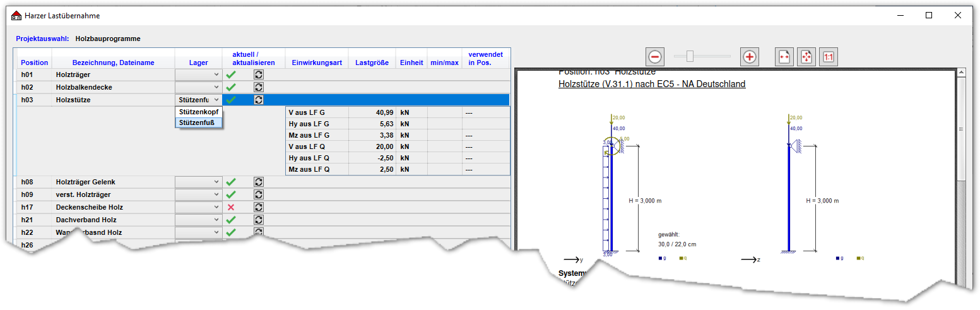Screen dimensions: 980x310
Task: Fit whole page in preview
Action: [806, 57]
